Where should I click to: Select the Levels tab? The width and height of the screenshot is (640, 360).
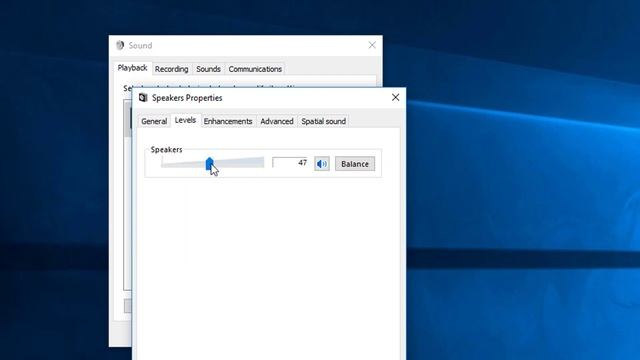(185, 120)
